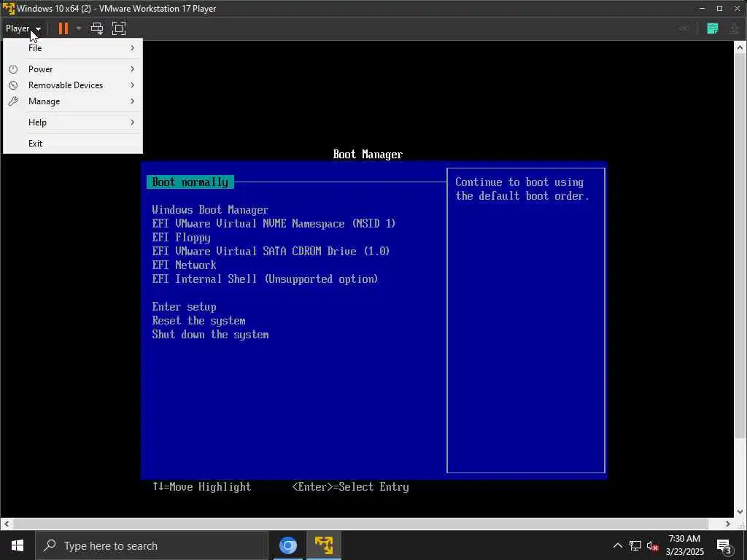Click the wrench icon beside Manage
747x560 pixels.
pyautogui.click(x=13, y=101)
